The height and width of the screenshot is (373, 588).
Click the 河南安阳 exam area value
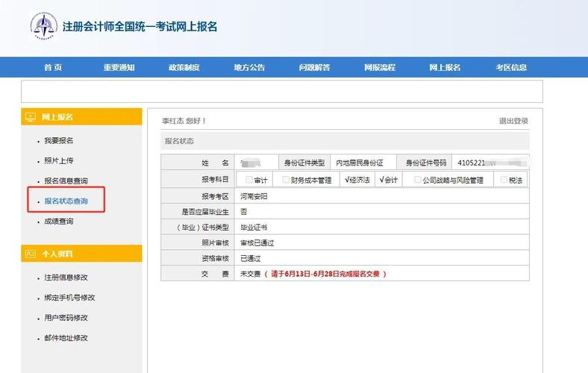254,196
